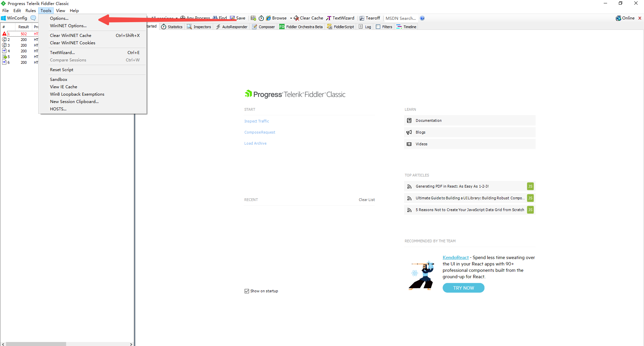The image size is (644, 346).
Task: Open the Log tab
Action: [365, 27]
